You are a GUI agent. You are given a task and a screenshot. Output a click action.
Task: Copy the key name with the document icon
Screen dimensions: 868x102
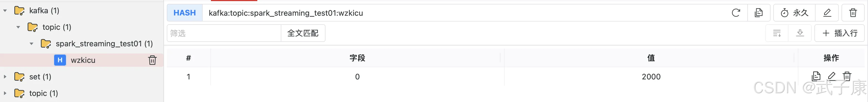pyautogui.click(x=758, y=13)
